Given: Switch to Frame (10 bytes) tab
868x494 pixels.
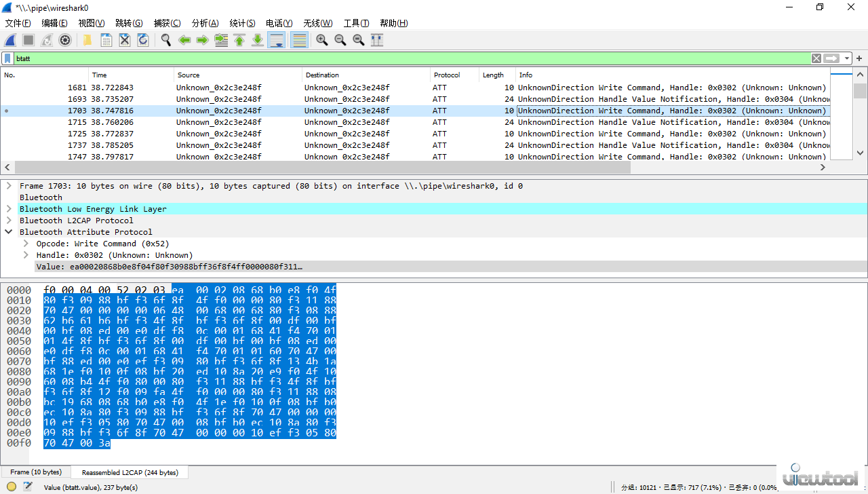Looking at the screenshot, I should click(36, 472).
